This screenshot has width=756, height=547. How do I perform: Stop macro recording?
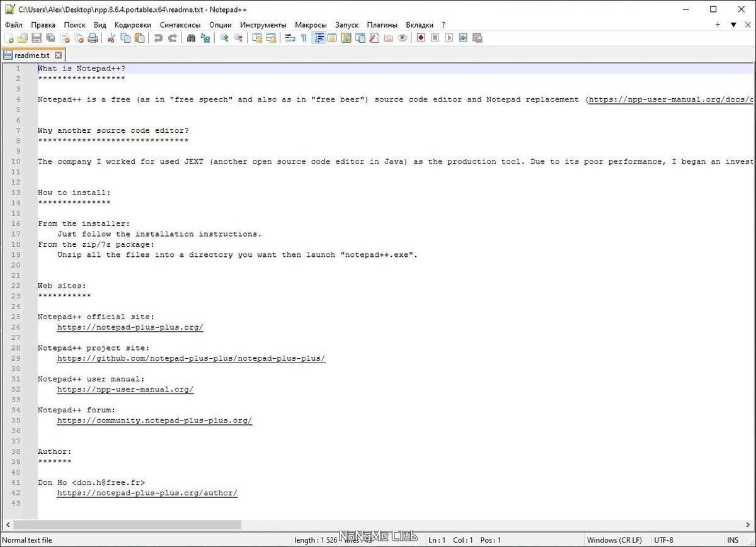click(x=435, y=38)
